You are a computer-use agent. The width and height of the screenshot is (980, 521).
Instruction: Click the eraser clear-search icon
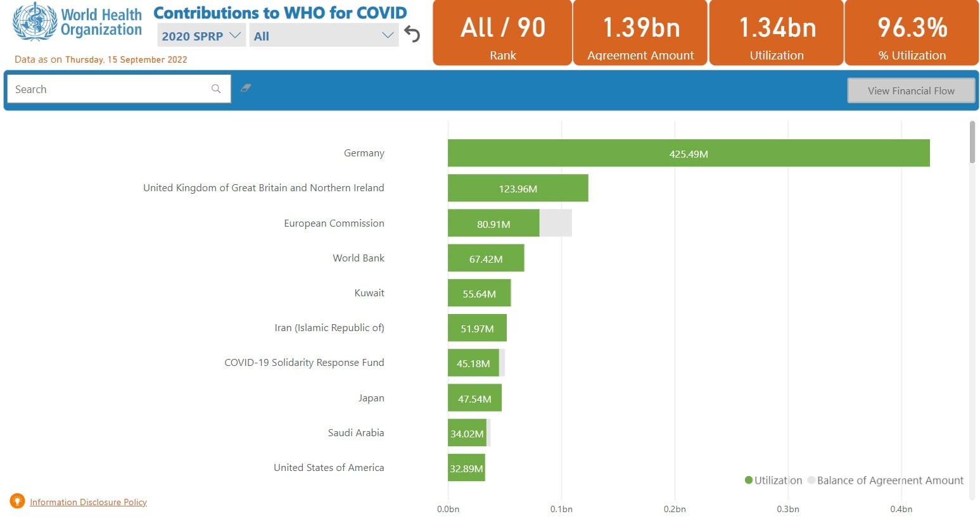[x=246, y=88]
